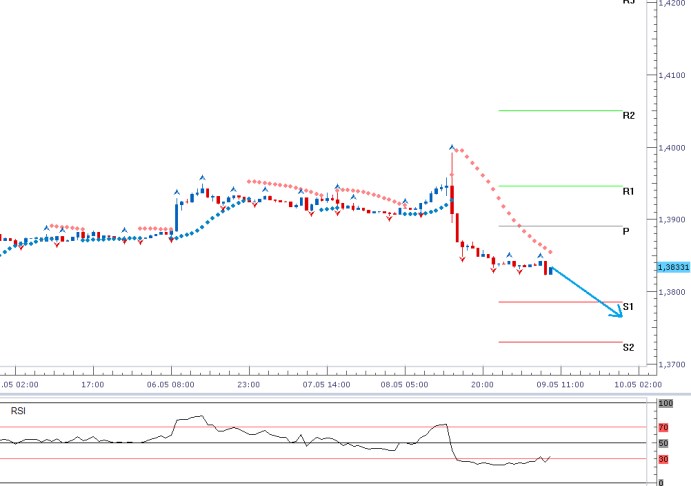Click the 1,3800 price axis label
The image size is (691, 486).
672,292
